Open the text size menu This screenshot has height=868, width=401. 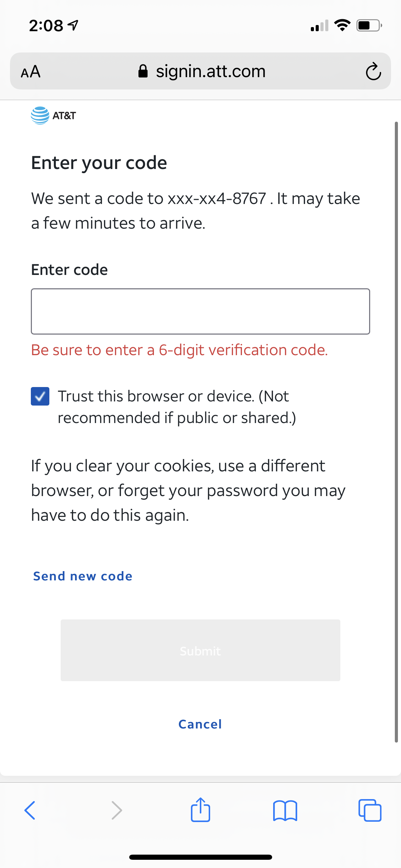31,71
